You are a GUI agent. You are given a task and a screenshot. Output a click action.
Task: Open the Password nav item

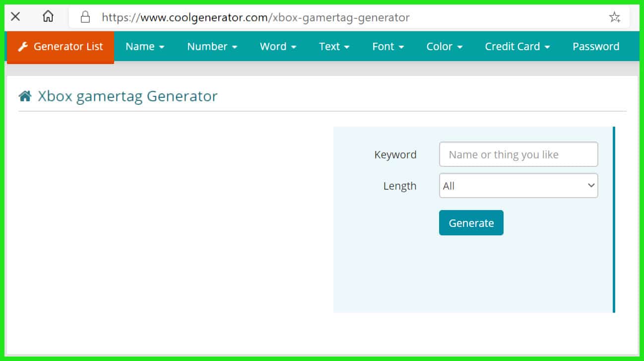(x=596, y=47)
